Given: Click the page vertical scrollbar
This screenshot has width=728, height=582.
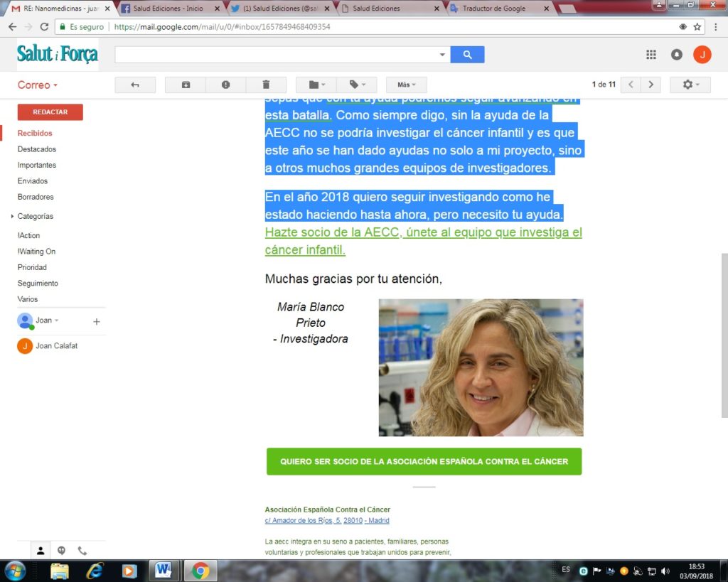Looking at the screenshot, I should click(724, 334).
